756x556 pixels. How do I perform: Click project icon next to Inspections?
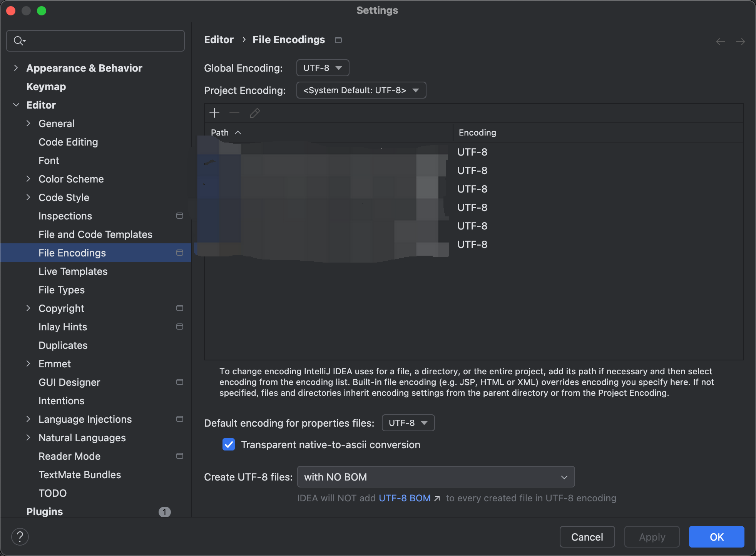[x=179, y=216]
